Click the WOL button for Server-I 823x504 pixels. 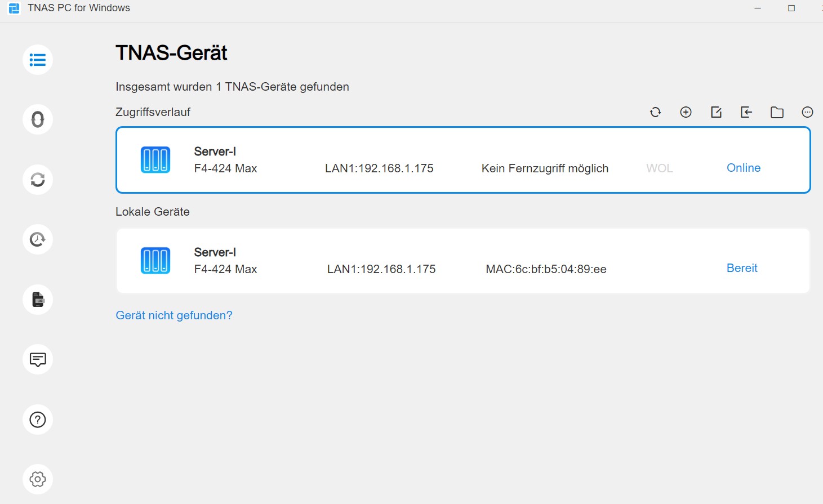[660, 168]
